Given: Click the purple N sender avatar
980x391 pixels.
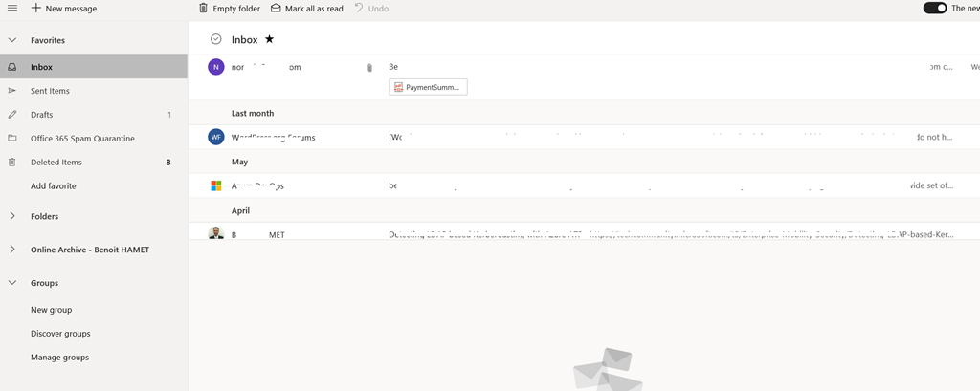Looking at the screenshot, I should pyautogui.click(x=216, y=67).
